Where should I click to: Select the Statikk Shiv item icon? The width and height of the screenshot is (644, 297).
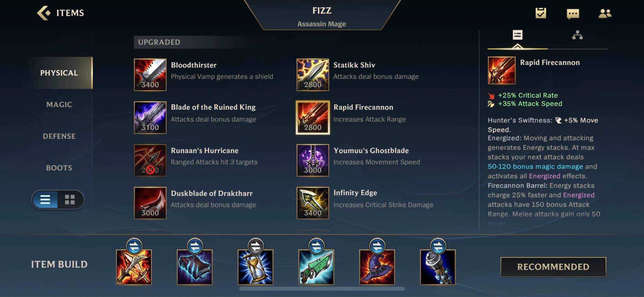pyautogui.click(x=313, y=75)
